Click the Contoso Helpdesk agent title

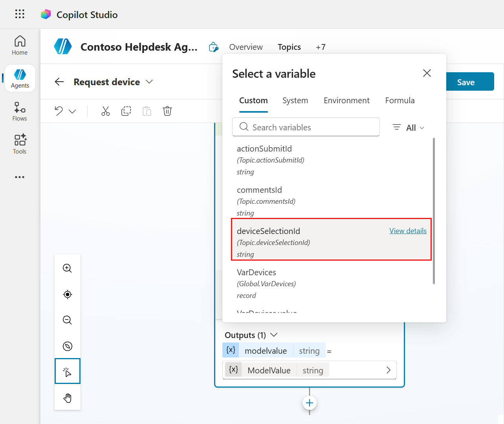(139, 47)
